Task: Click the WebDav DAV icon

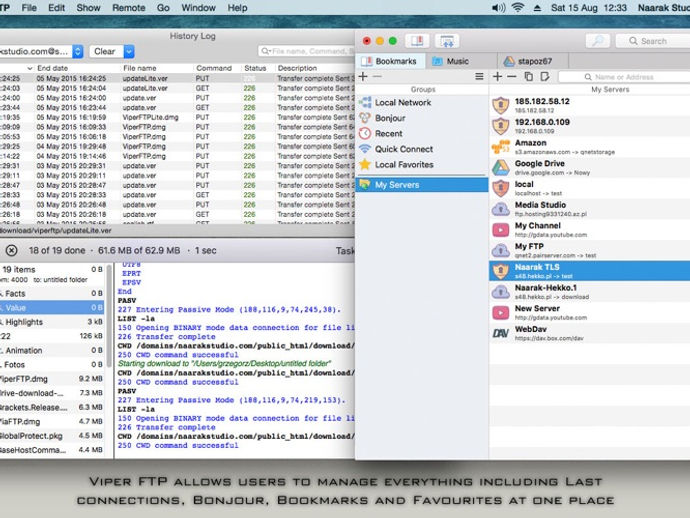Action: [x=501, y=333]
